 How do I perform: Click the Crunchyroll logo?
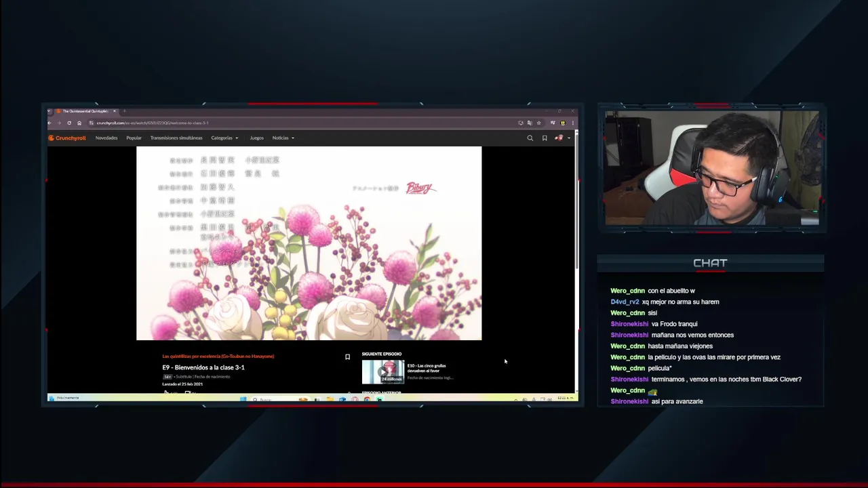point(67,138)
